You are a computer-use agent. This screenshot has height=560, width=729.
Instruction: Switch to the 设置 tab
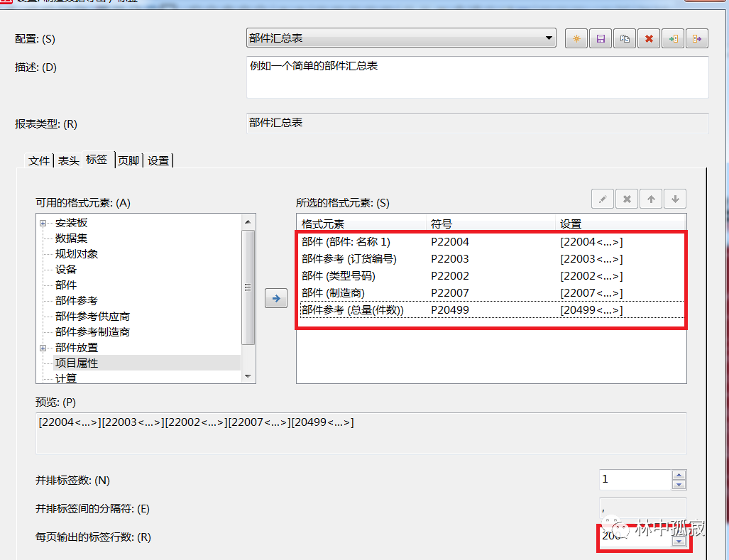click(158, 160)
